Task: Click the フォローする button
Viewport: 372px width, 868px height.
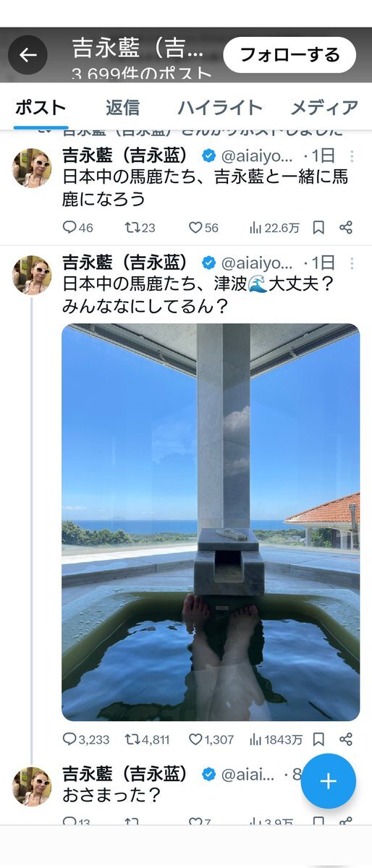Action: (289, 55)
